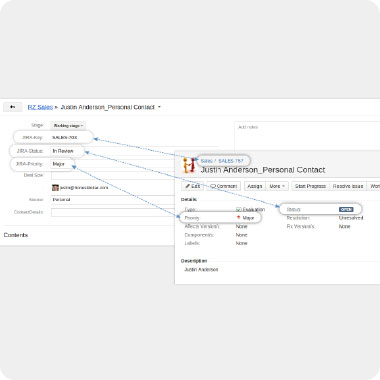Click the ContactDetails input field
This screenshot has height=380, width=380.
point(113,212)
